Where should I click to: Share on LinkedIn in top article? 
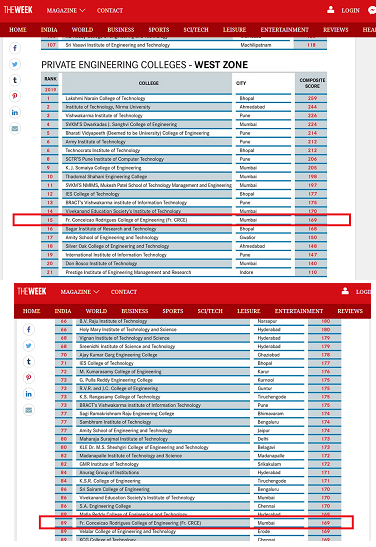point(15,112)
